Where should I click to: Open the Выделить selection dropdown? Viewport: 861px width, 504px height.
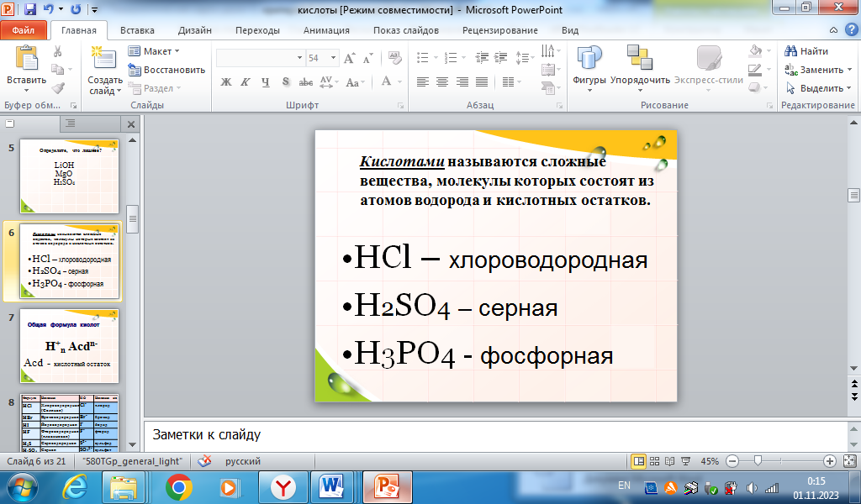(x=818, y=87)
